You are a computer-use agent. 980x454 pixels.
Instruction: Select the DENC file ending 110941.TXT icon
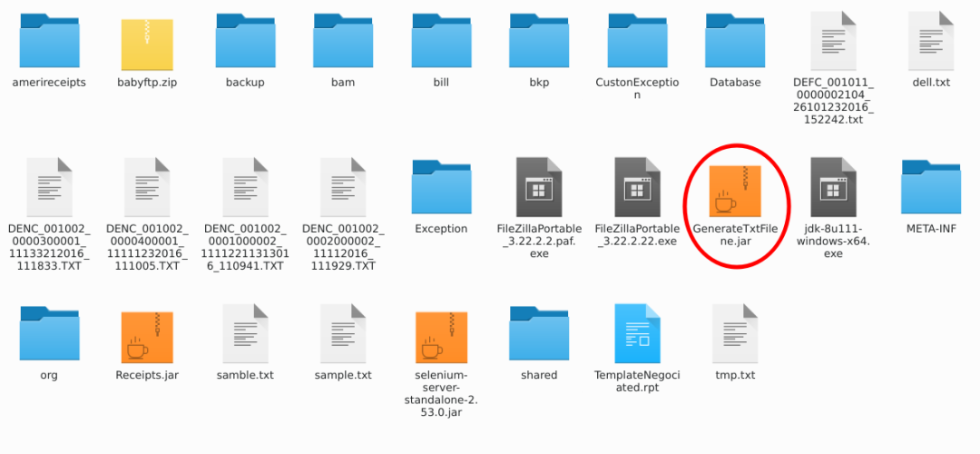[245, 187]
